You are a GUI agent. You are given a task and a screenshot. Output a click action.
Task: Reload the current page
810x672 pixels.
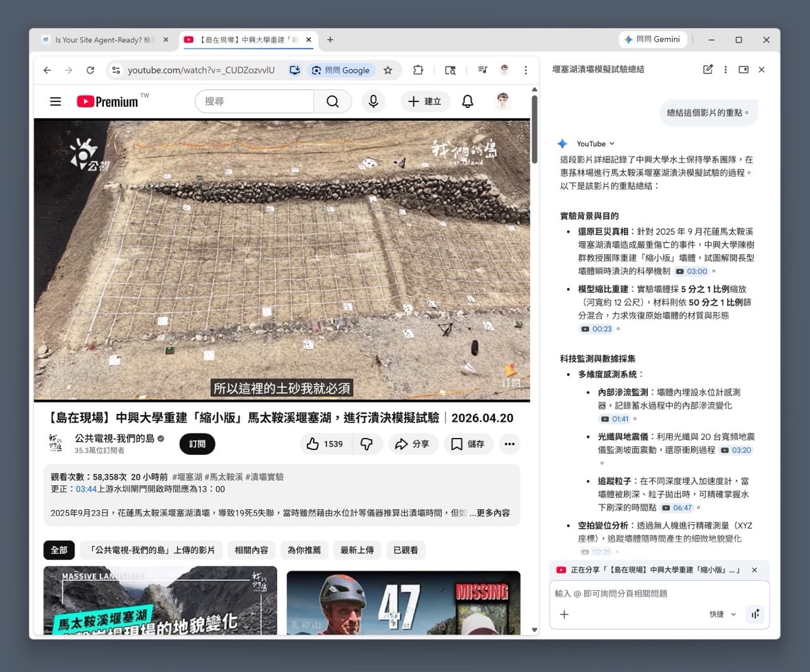[90, 70]
